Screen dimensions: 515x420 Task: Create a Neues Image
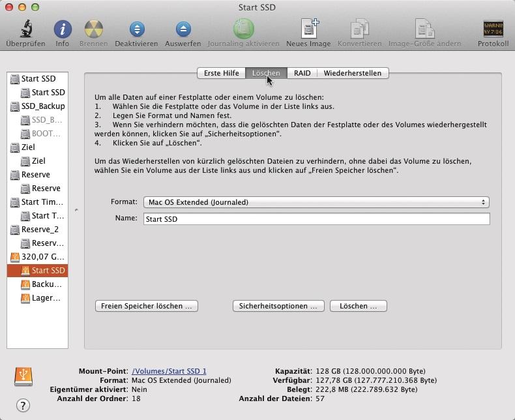[309, 28]
